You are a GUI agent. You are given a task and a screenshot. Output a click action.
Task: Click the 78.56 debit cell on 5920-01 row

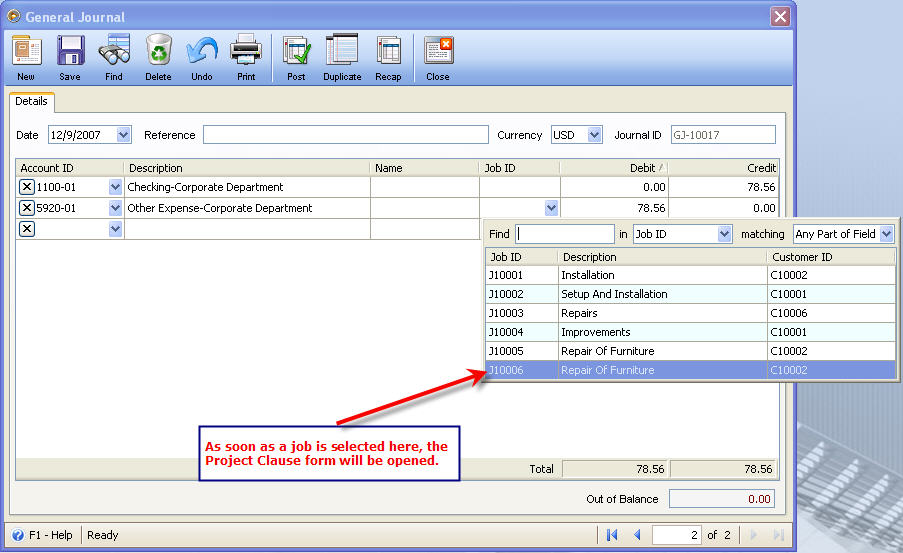(614, 207)
